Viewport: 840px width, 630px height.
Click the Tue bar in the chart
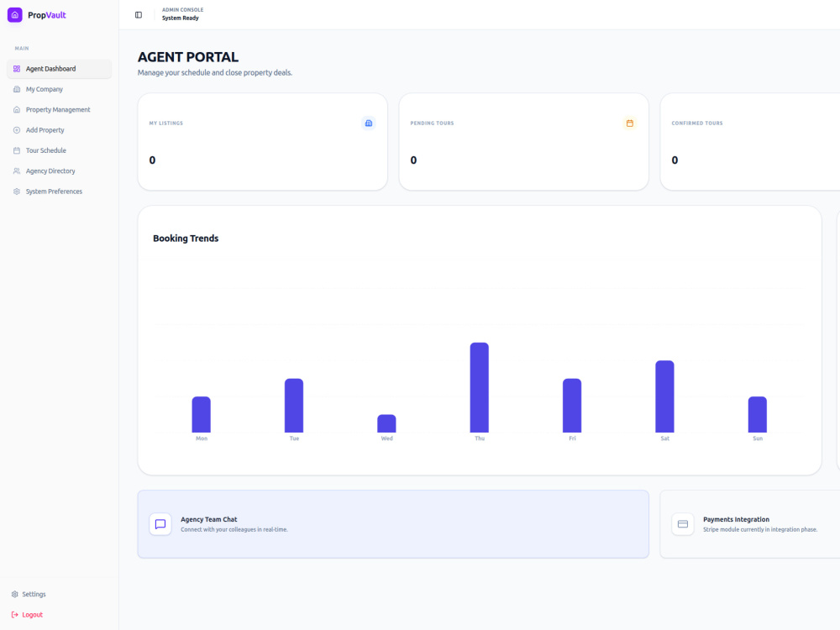tap(294, 406)
